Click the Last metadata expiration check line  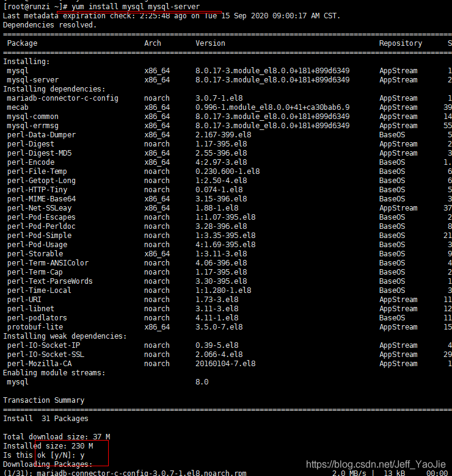172,16
